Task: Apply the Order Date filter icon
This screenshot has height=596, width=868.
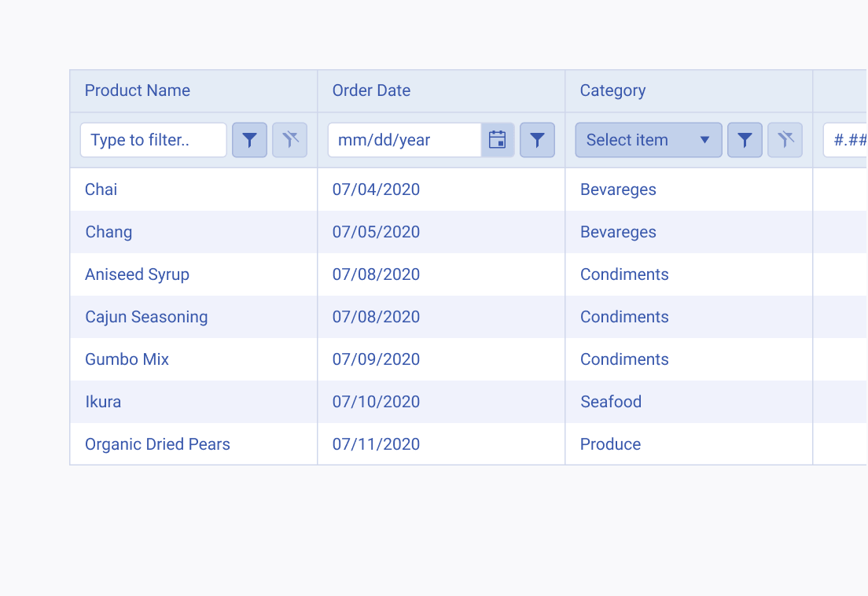Action: [537, 140]
